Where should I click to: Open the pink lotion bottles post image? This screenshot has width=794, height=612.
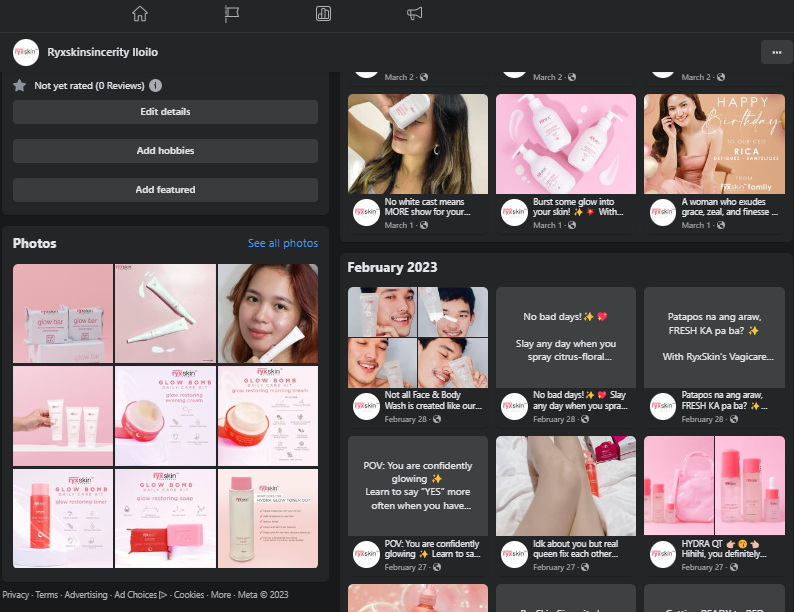click(x=566, y=144)
